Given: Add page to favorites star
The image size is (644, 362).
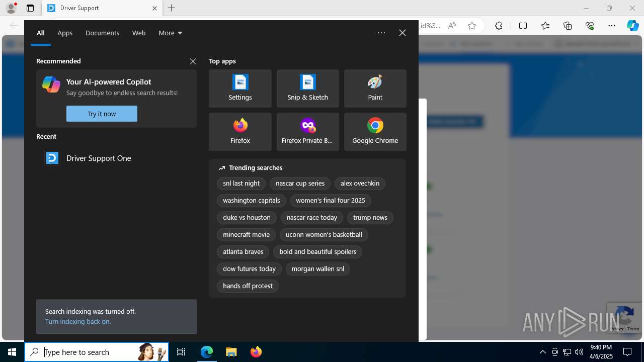Looking at the screenshot, I should click(x=471, y=26).
